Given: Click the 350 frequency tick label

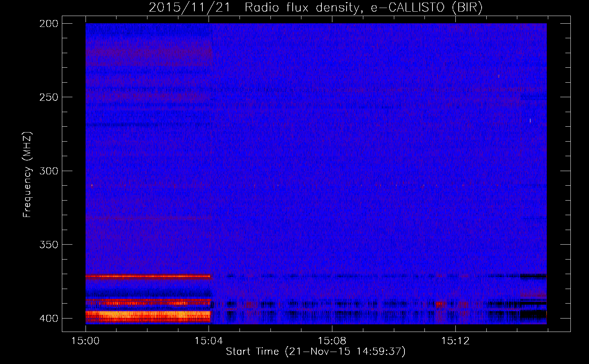Looking at the screenshot, I should (x=49, y=245).
